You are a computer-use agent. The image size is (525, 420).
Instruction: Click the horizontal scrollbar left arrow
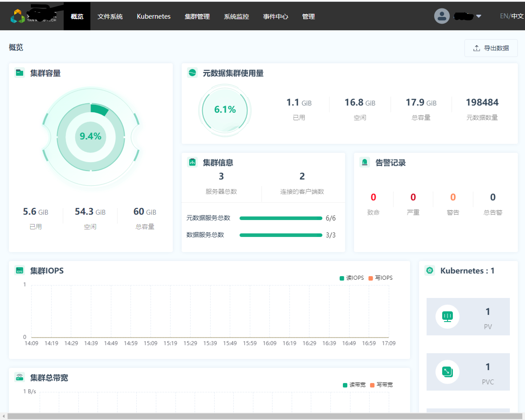[3, 416]
